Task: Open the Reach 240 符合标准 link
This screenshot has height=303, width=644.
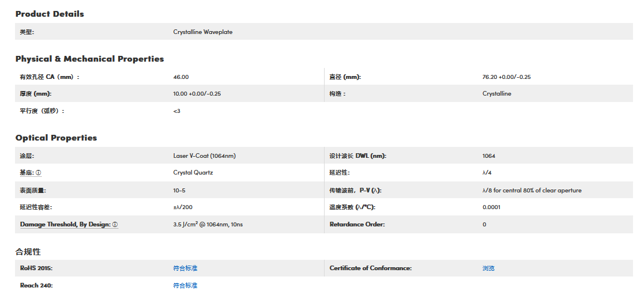Action: click(185, 286)
